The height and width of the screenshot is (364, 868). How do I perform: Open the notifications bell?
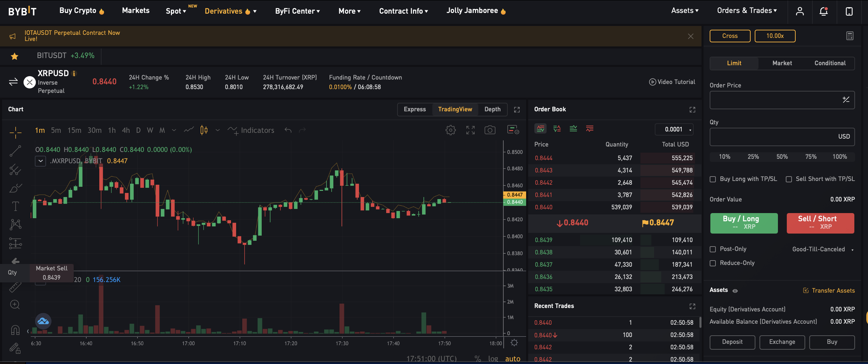(x=824, y=11)
